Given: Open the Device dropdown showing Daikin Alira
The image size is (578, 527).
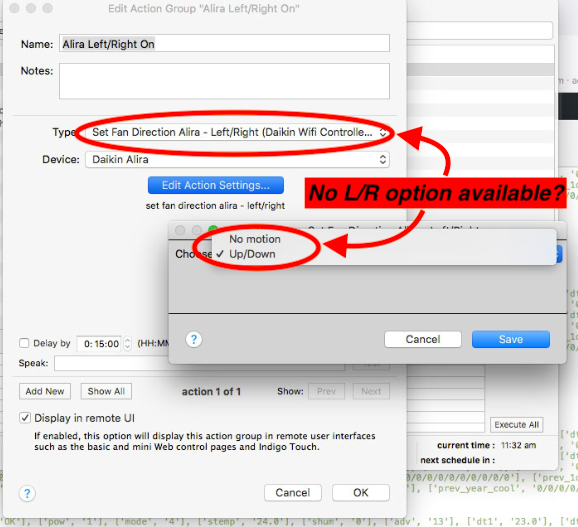Looking at the screenshot, I should [237, 160].
